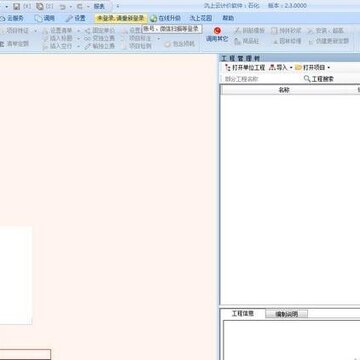Click the undo arrow icon
The height and width of the screenshot is (360, 360).
62,7
